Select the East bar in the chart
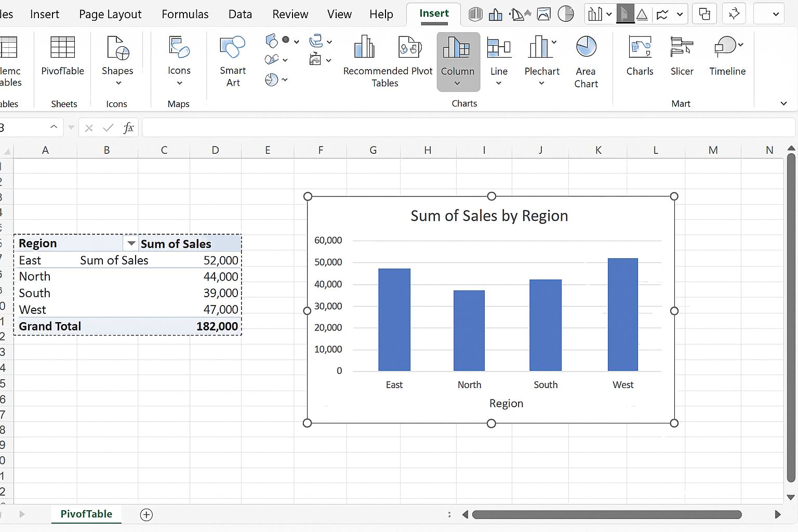This screenshot has width=798, height=532. click(394, 320)
